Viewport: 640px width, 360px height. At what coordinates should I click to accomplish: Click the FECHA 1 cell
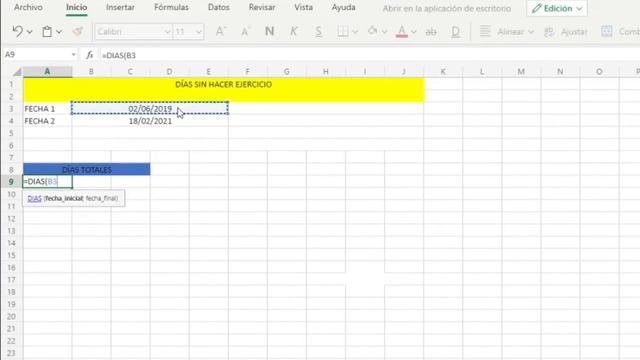tap(47, 109)
